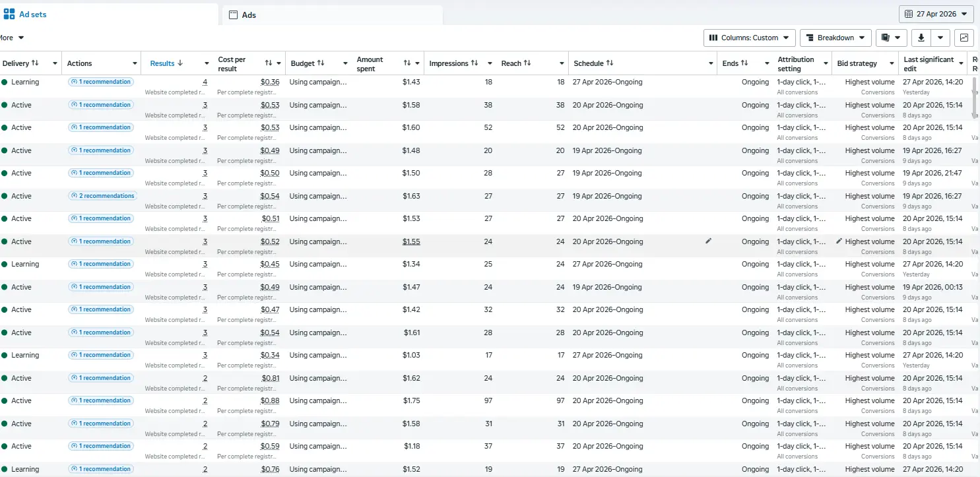The height and width of the screenshot is (477, 980).
Task: Open the Impressions column options arrow
Action: click(490, 63)
